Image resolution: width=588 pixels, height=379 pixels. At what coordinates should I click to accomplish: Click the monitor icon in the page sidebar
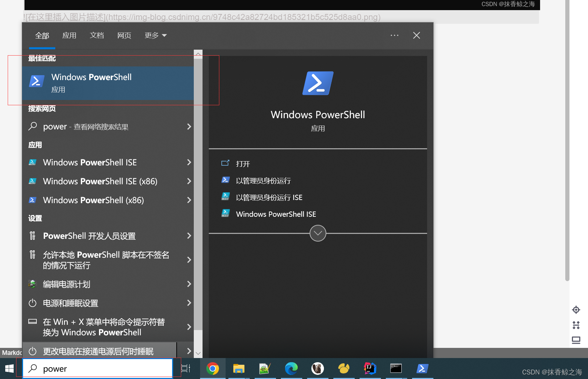click(576, 340)
